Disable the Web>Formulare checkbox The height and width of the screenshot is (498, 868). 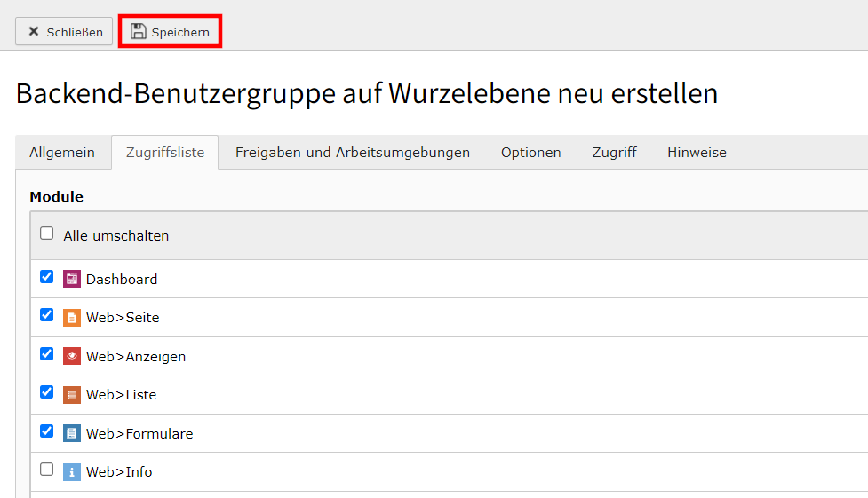tap(47, 431)
